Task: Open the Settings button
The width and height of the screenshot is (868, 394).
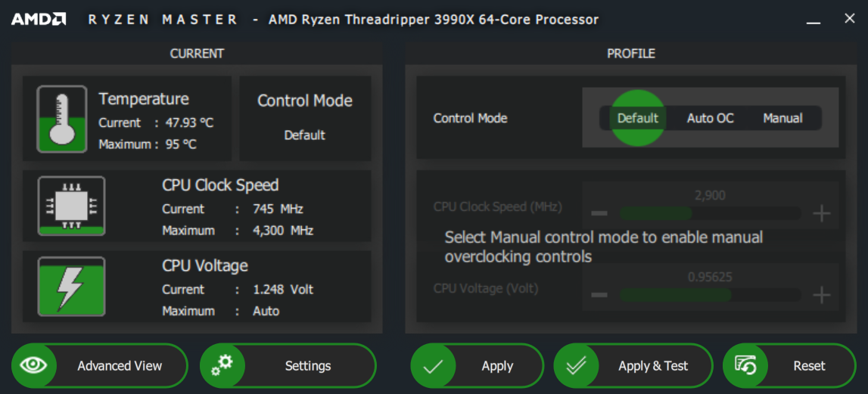Action: tap(288, 366)
